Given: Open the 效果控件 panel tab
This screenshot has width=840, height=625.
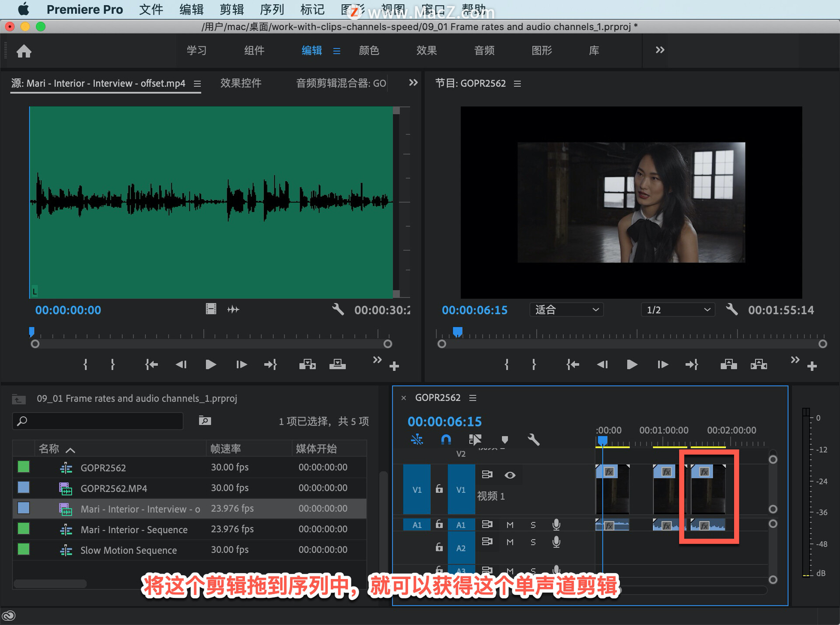Looking at the screenshot, I should point(241,83).
